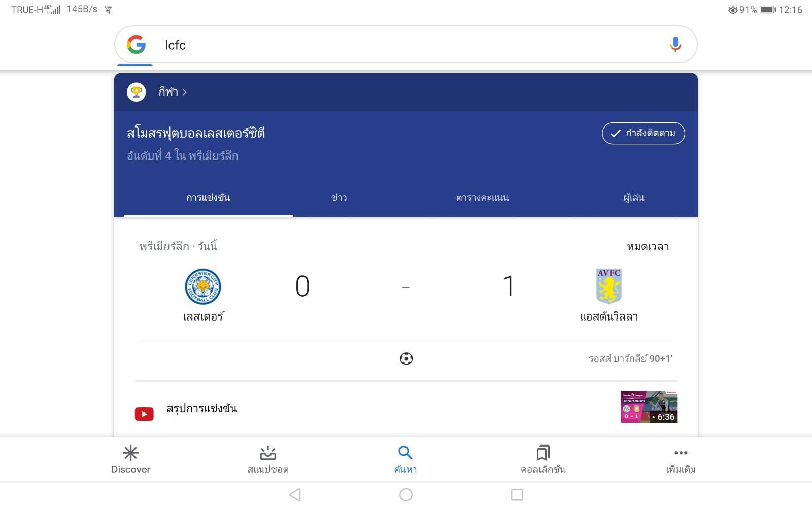Tap the หมดเวลา full-time status
The image size is (812, 508).
coord(648,247)
